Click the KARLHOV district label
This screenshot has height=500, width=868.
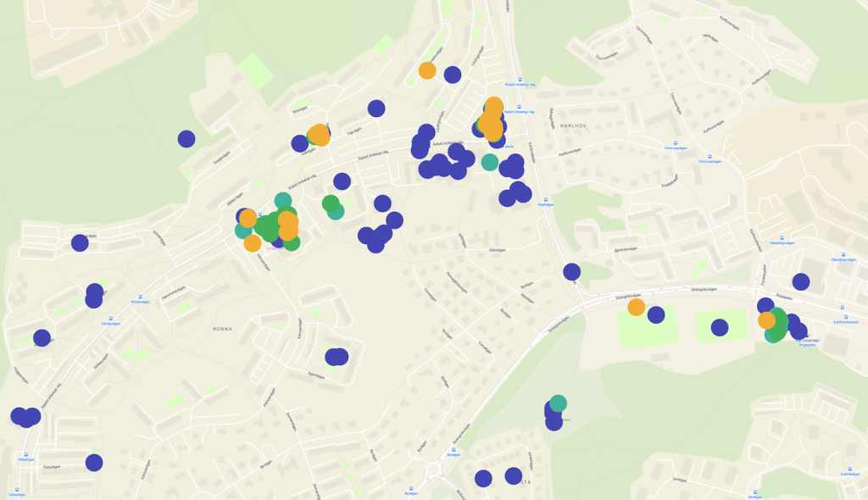[573, 126]
